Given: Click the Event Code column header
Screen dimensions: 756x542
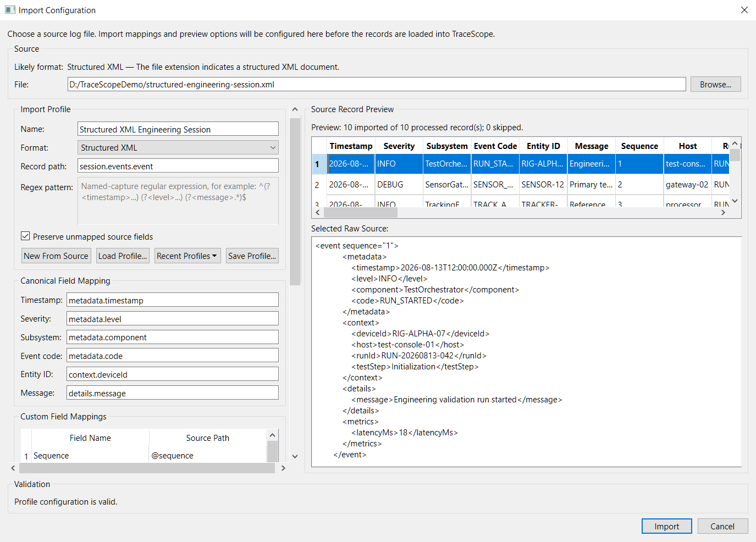Looking at the screenshot, I should 495,146.
